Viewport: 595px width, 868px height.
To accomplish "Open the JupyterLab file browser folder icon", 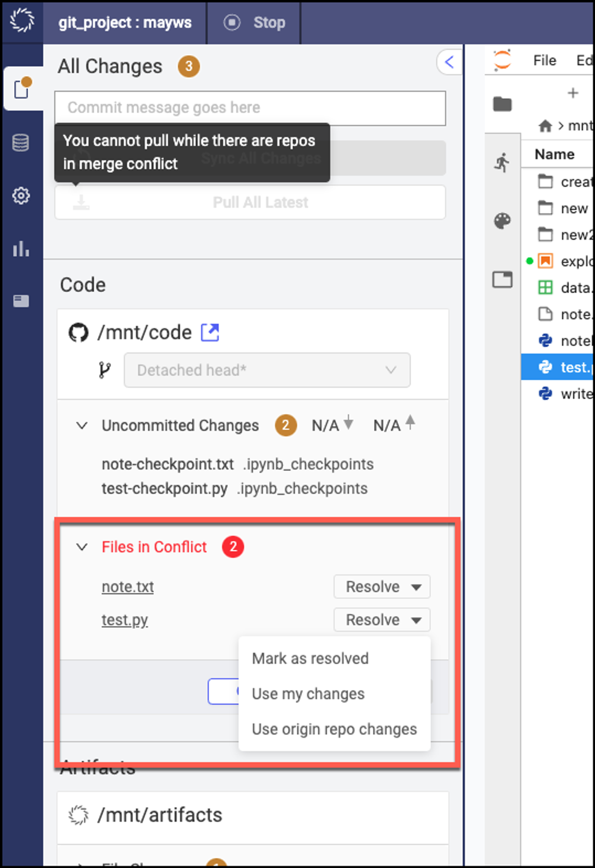I will point(502,104).
